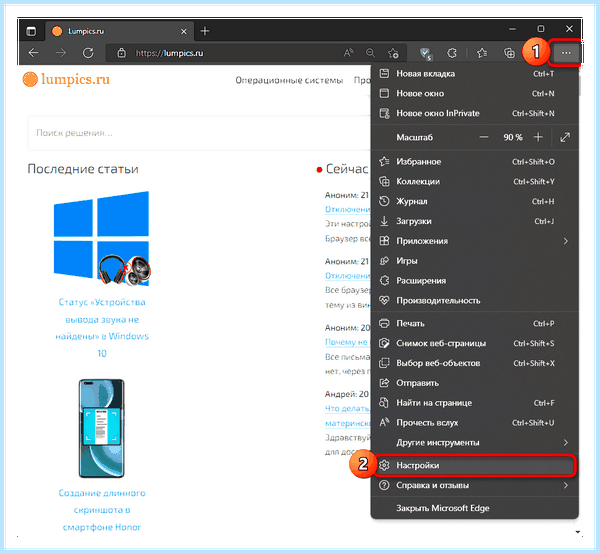Select Печать menu item
Screen dimensions: 600x554
pos(474,324)
